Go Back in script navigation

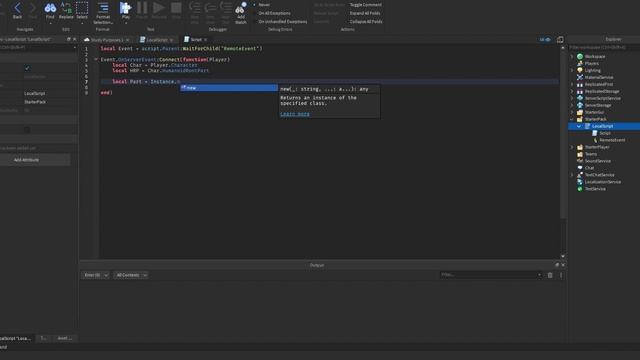17,11
